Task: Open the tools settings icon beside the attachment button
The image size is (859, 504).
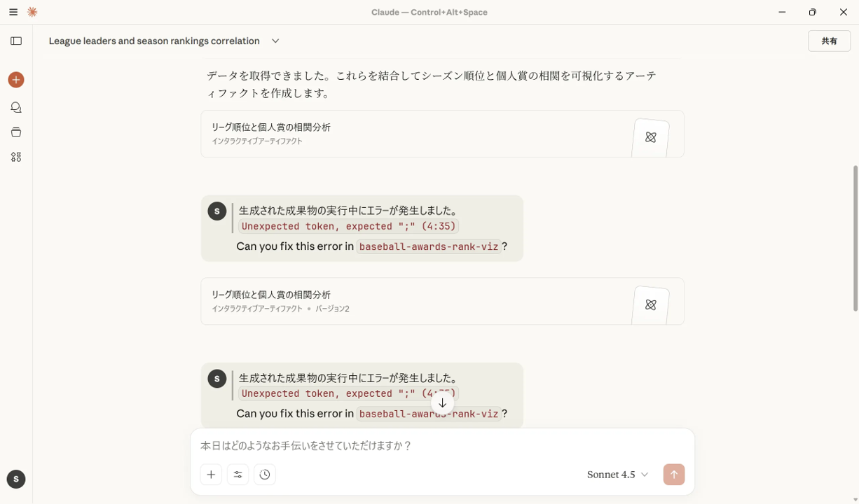Action: pos(238,474)
